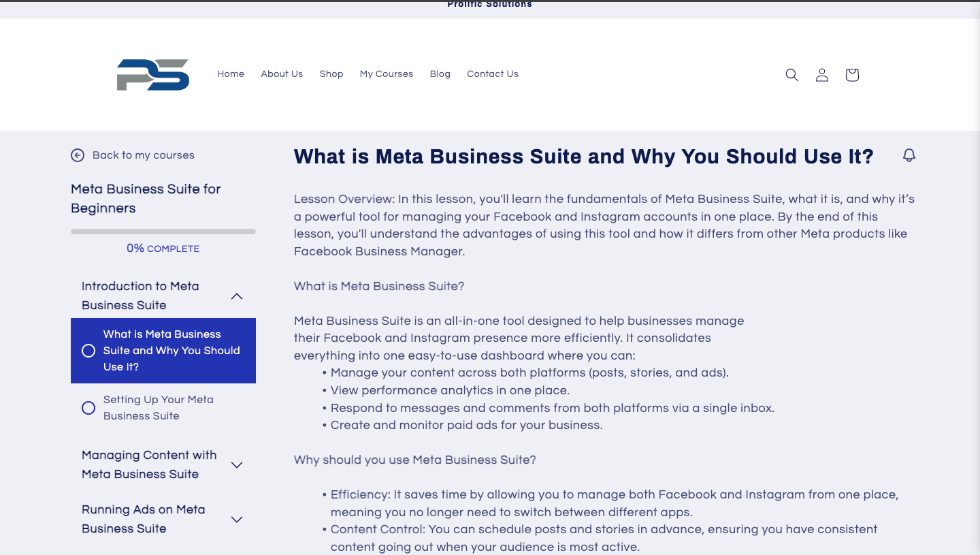Click the PS logo in the header
The height and width of the screenshot is (555, 980).
pos(153,74)
